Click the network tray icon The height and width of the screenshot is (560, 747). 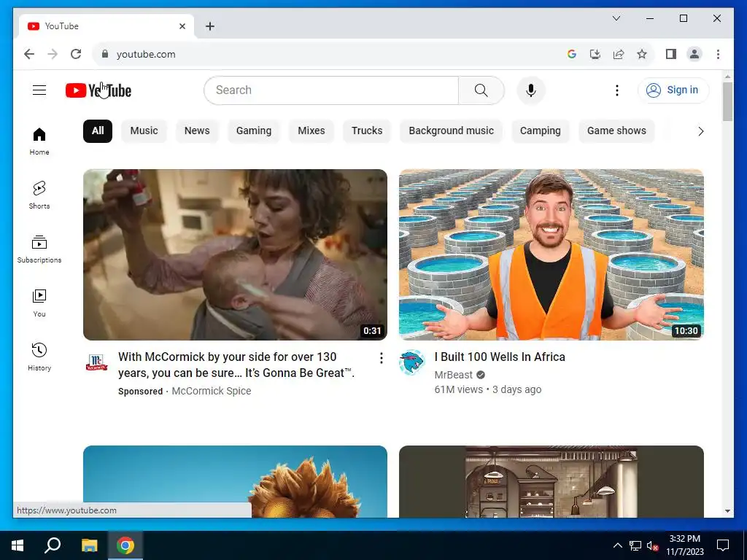coord(635,545)
